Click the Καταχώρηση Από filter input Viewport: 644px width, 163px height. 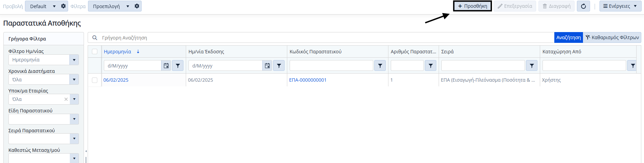(x=584, y=66)
